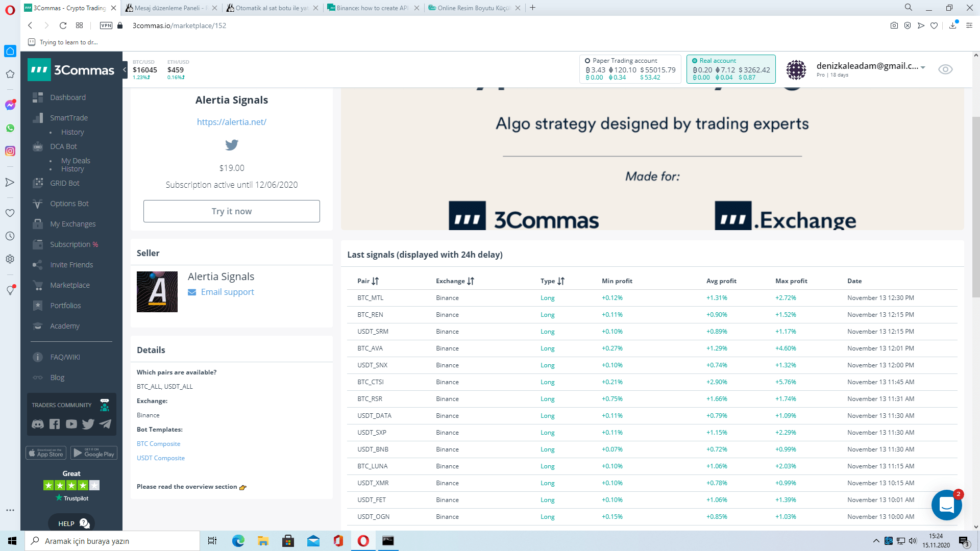980x551 pixels.
Task: Open My Deals under DCA Bot
Action: 76,161
